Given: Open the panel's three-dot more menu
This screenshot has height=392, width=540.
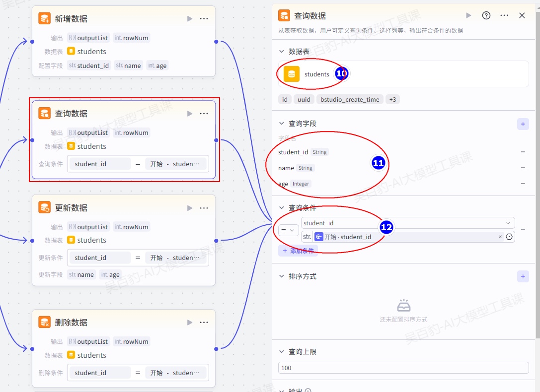Looking at the screenshot, I should coord(504,15).
